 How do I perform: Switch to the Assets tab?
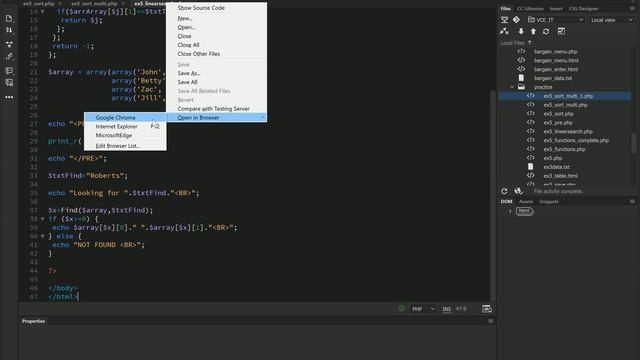pyautogui.click(x=526, y=202)
